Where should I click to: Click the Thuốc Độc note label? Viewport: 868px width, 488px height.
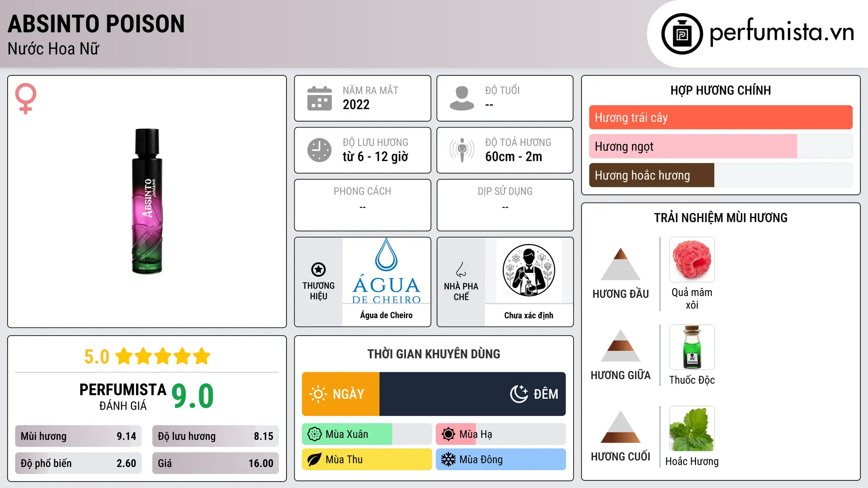tap(692, 380)
